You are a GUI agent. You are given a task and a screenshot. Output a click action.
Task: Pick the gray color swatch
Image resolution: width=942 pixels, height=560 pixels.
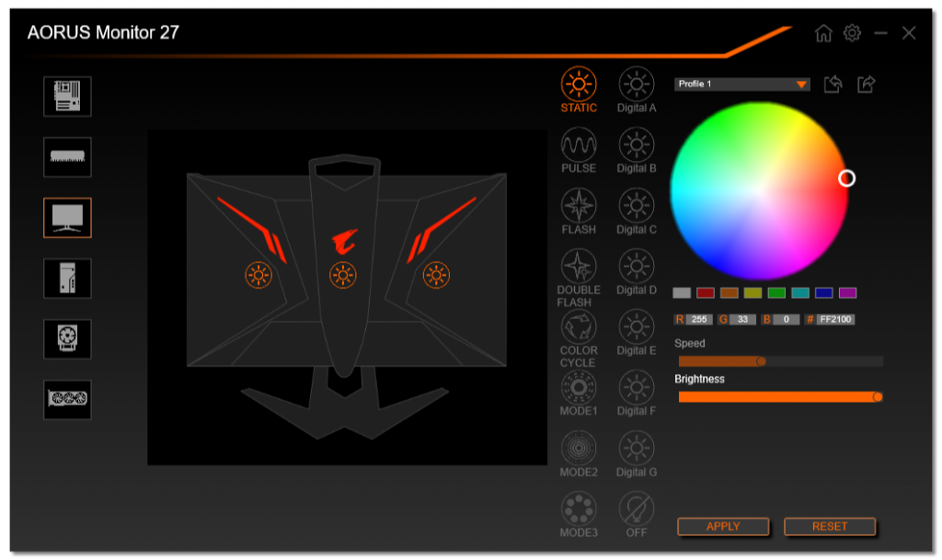[682, 293]
